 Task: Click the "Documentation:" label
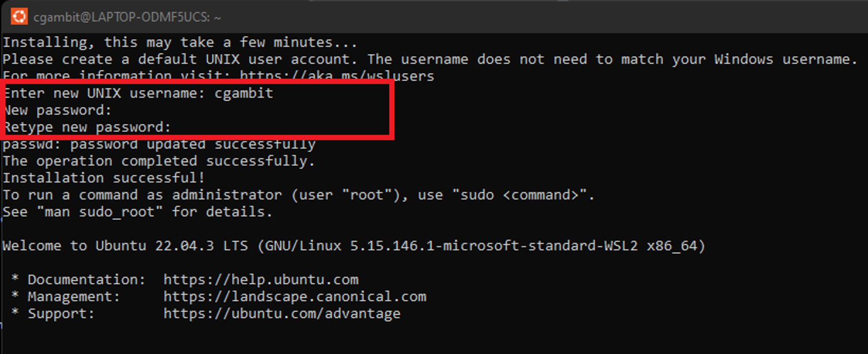(x=86, y=279)
